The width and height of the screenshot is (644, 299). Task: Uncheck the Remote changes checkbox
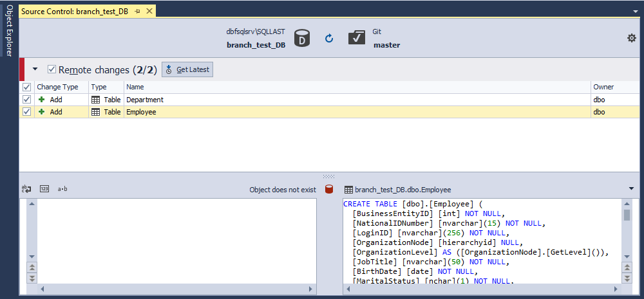point(52,69)
